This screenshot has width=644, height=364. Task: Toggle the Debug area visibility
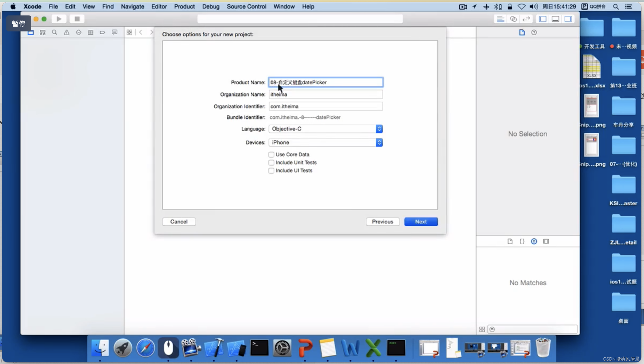(555, 19)
